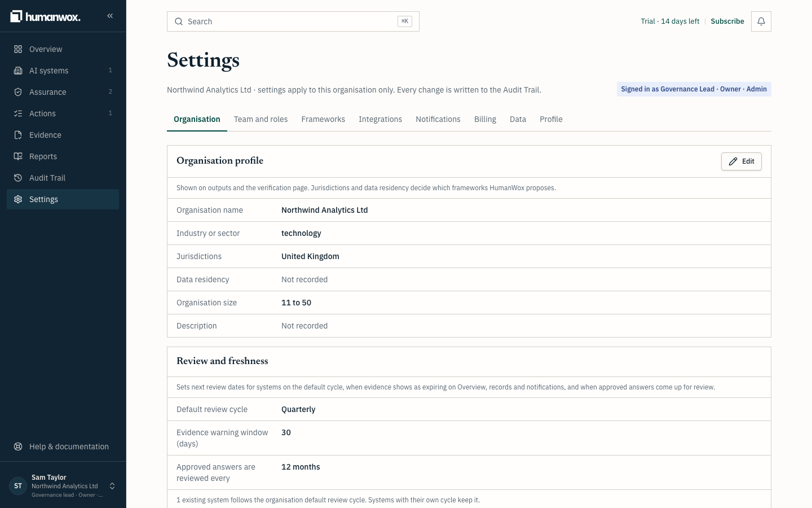Click the Evidence file icon

tap(18, 135)
